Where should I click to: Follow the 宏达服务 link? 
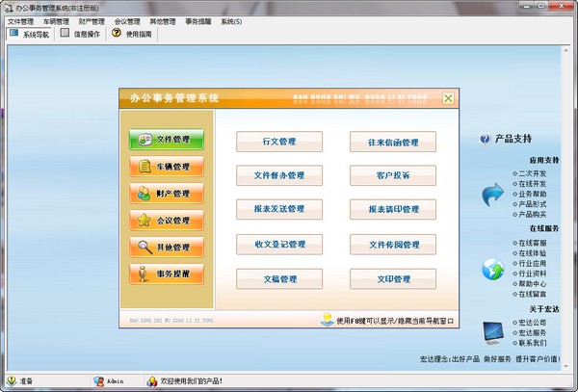coord(533,333)
